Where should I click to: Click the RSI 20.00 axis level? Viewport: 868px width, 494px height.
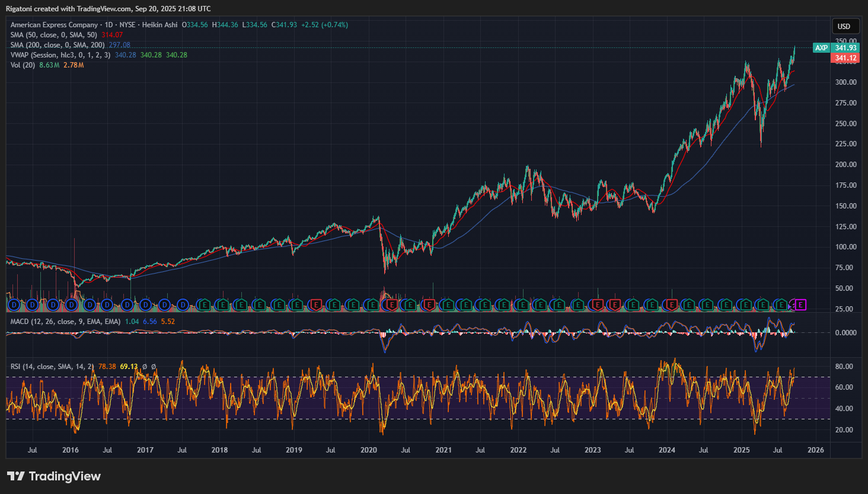click(x=844, y=430)
